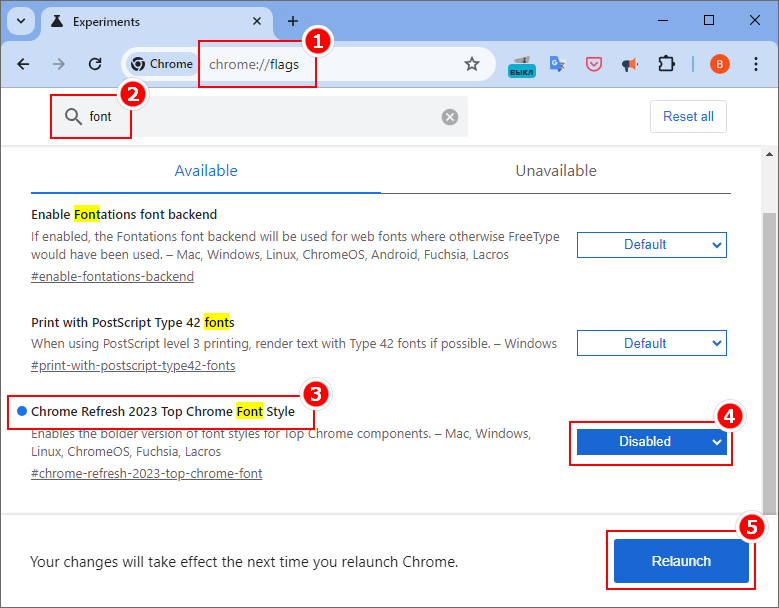Click the vertical scrollbar thumb

770,364
